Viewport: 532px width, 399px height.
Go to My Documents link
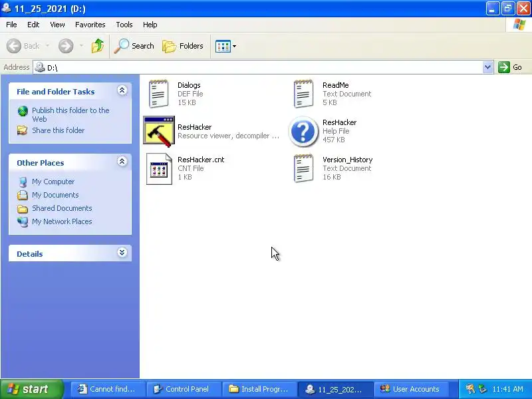tap(55, 195)
